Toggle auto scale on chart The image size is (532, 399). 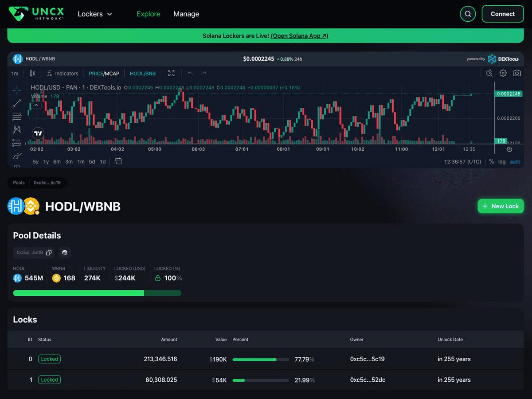tap(515, 161)
